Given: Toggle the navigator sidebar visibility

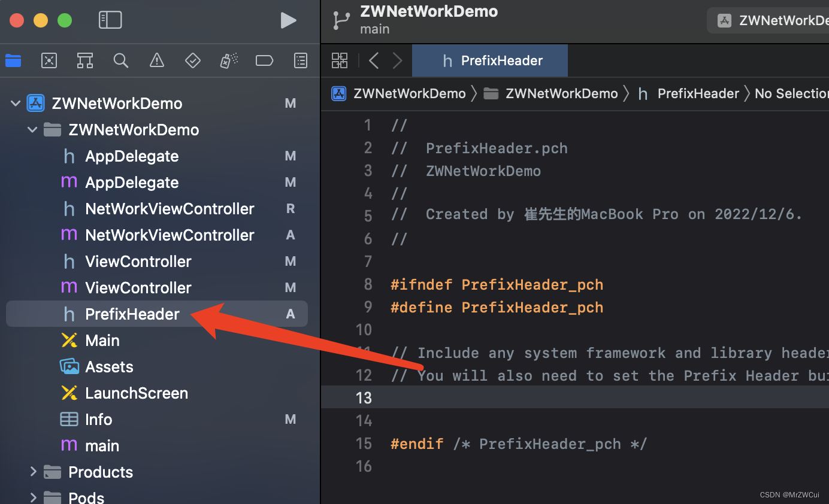Looking at the screenshot, I should 110,20.
